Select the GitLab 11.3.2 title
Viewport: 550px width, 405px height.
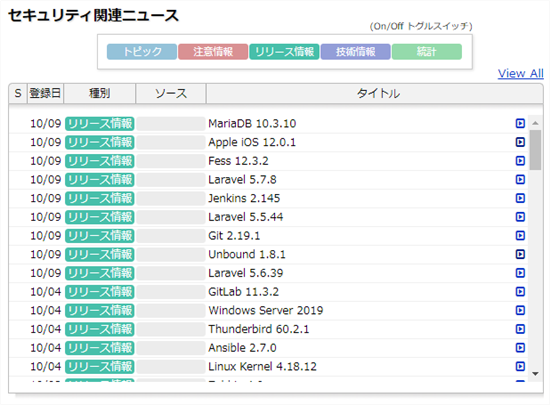[x=243, y=292]
